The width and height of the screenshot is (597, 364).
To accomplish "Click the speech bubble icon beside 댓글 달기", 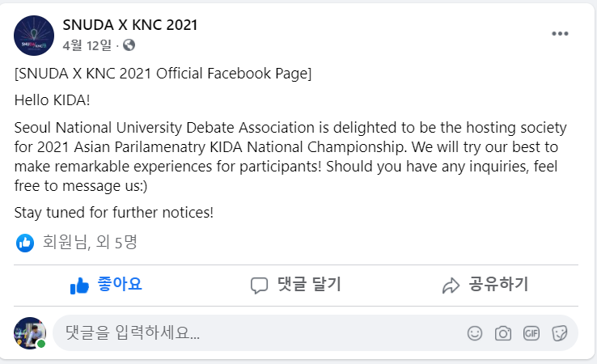I will pos(260,286).
